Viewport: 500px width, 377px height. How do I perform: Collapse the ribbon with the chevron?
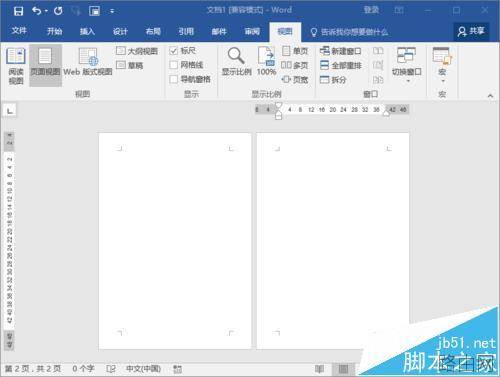(x=490, y=96)
